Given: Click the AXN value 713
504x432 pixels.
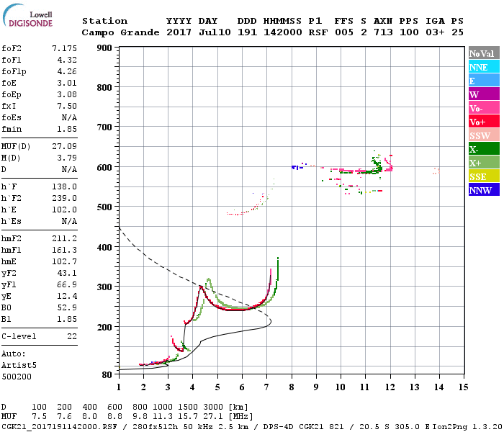Looking at the screenshot, I should 383,32.
